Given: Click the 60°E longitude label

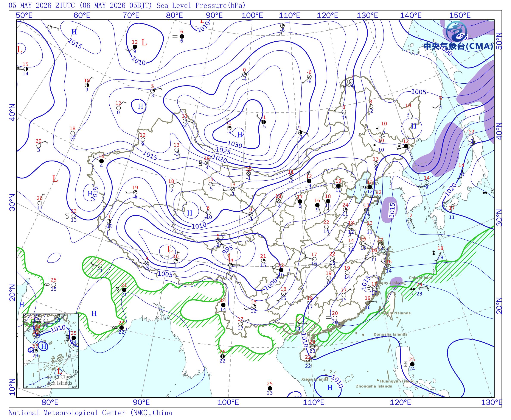Looking at the screenshot, I should coord(82,16).
